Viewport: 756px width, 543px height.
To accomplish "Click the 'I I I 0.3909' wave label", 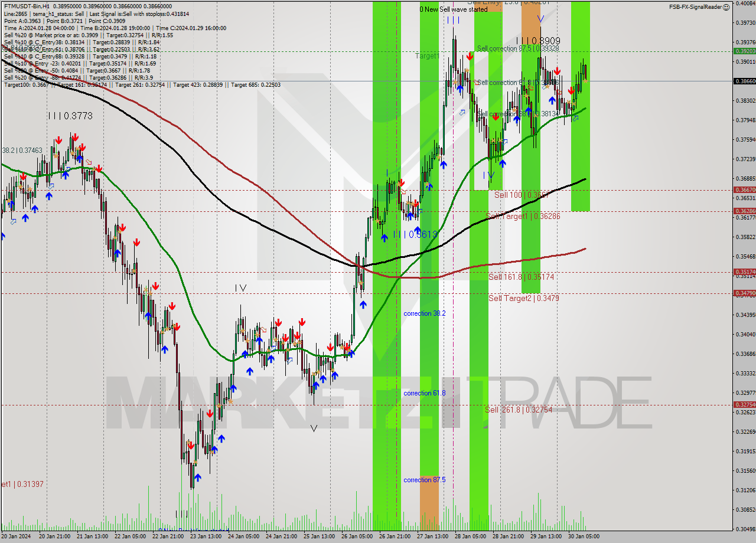I will coord(538,41).
